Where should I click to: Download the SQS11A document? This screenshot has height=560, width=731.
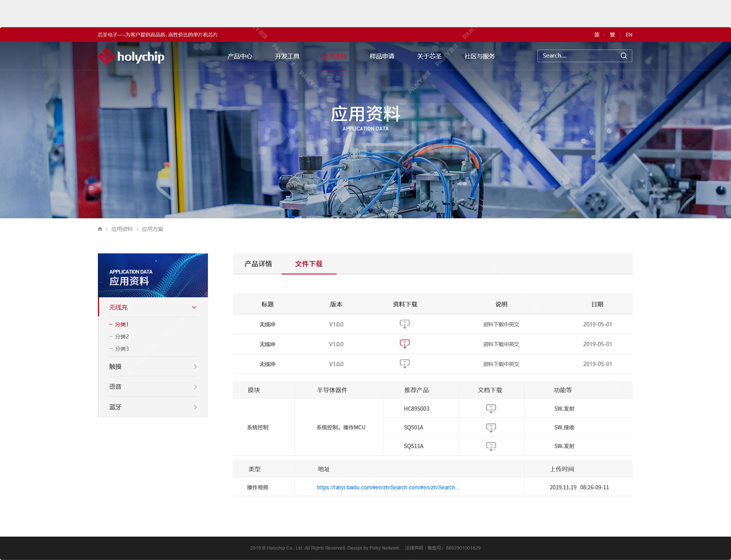[491, 446]
